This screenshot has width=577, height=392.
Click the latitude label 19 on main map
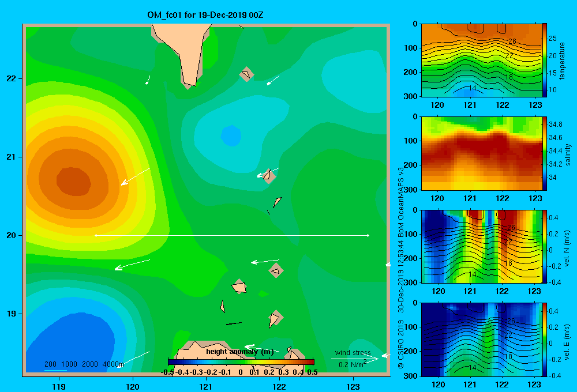tap(11, 314)
